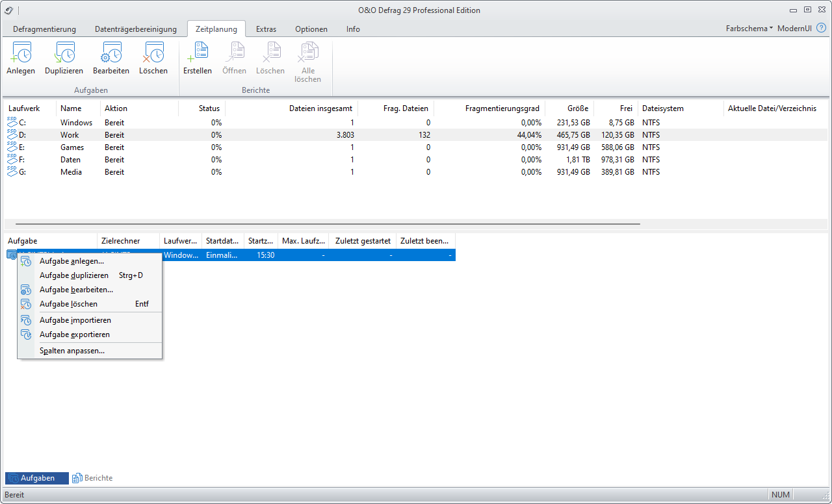
Task: Sort by Dateien insgesamt column header
Action: click(292, 108)
